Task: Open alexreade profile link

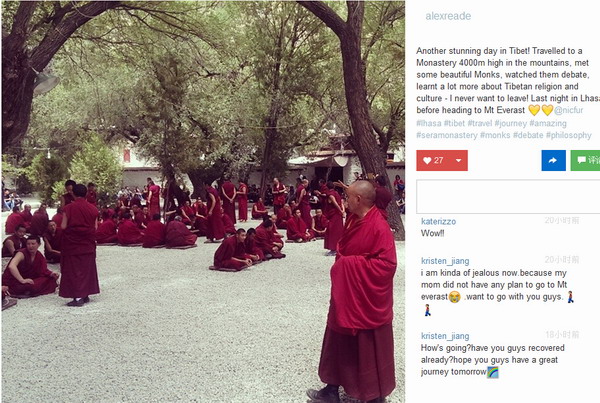Action: click(x=448, y=16)
